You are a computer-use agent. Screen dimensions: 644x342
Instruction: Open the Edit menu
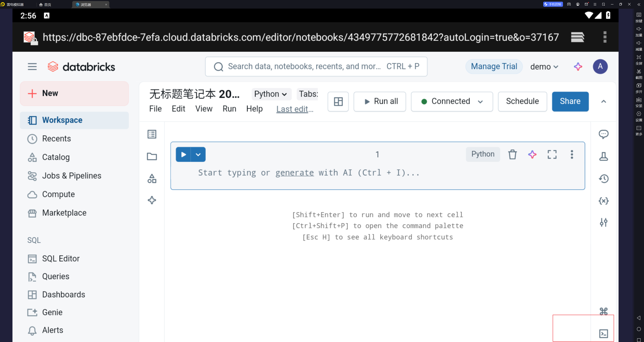click(178, 109)
